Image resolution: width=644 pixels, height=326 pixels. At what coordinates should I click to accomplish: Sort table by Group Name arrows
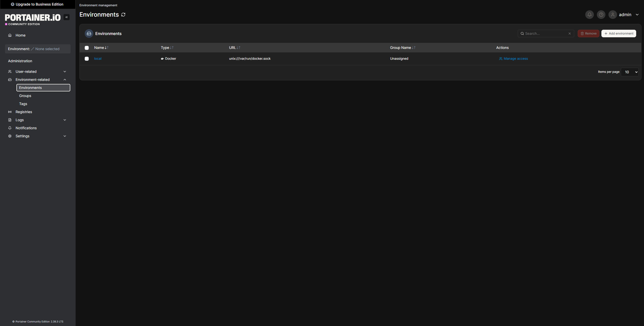414,48
